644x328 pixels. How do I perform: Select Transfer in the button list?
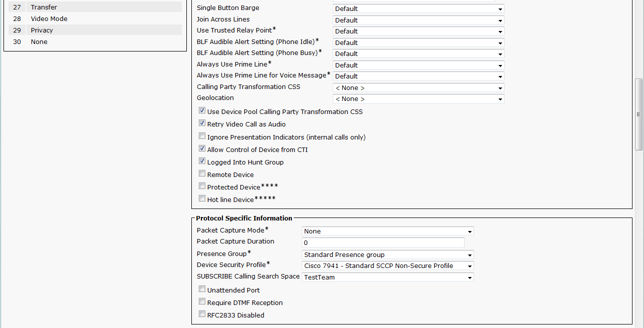pyautogui.click(x=44, y=7)
